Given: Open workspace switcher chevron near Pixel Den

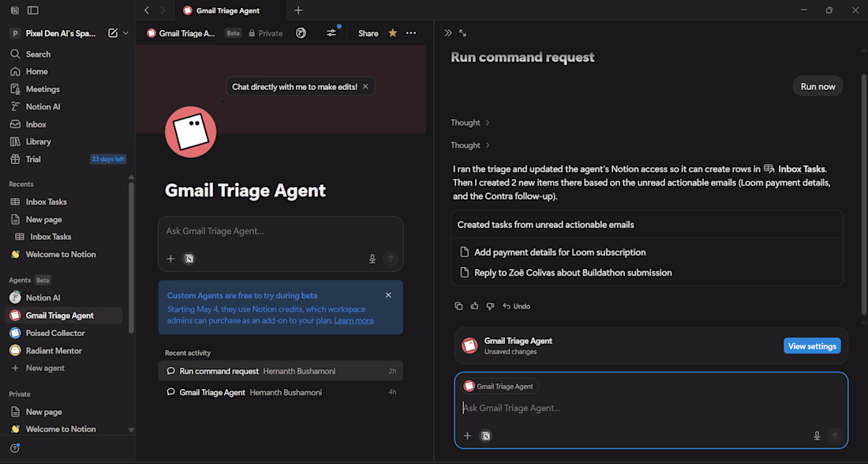Looking at the screenshot, I should (x=125, y=33).
